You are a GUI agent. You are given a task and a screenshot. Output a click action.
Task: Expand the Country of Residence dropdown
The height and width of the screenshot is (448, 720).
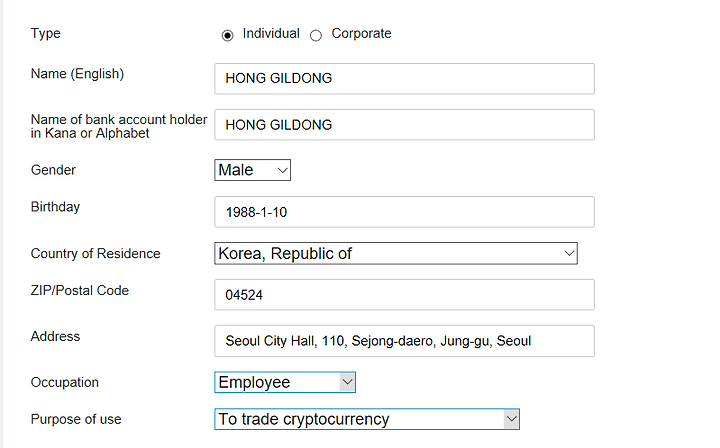[396, 254]
